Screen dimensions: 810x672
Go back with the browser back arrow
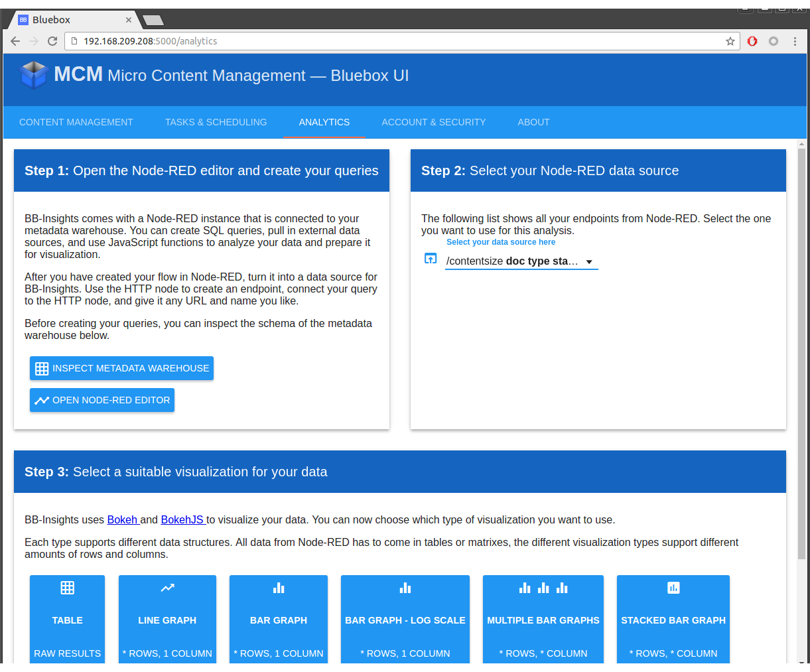click(x=15, y=41)
